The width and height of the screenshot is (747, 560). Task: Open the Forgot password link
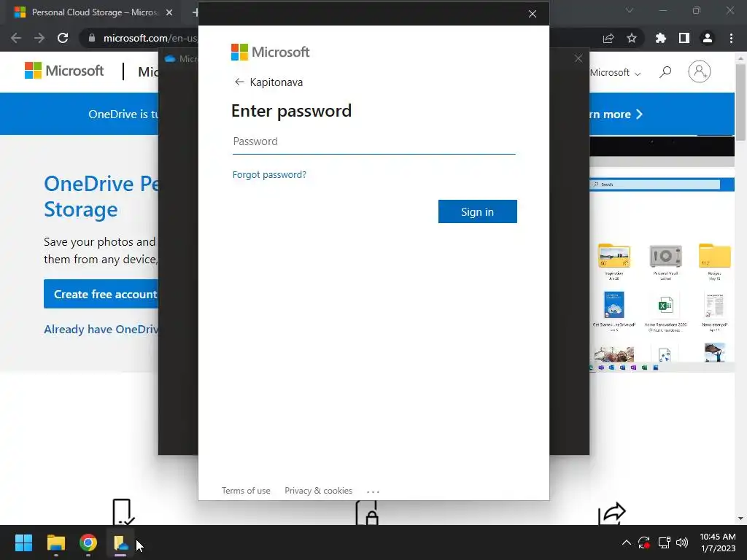point(269,175)
